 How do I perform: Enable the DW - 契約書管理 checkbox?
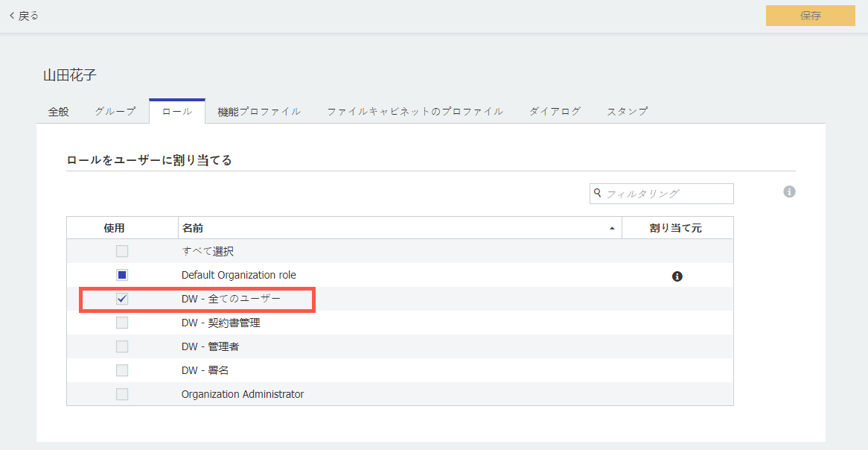(x=122, y=323)
